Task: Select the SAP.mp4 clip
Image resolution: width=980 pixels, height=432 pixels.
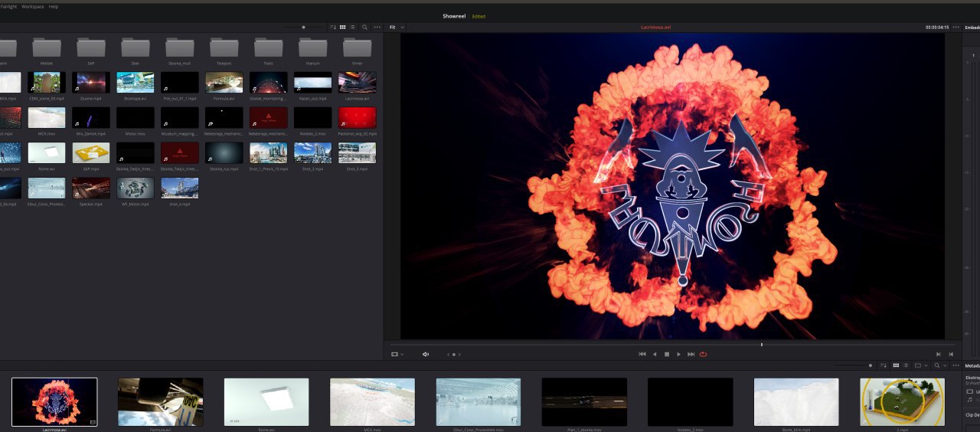Action: click(91, 152)
